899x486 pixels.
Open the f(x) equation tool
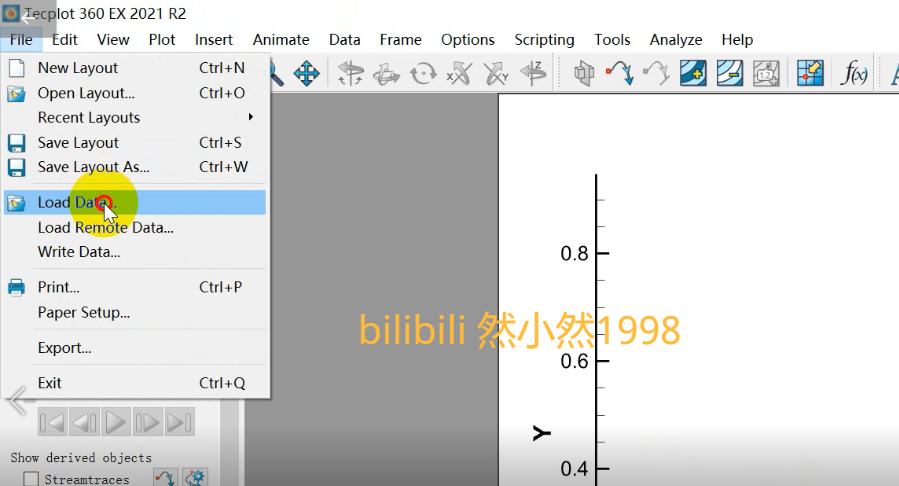coord(854,74)
